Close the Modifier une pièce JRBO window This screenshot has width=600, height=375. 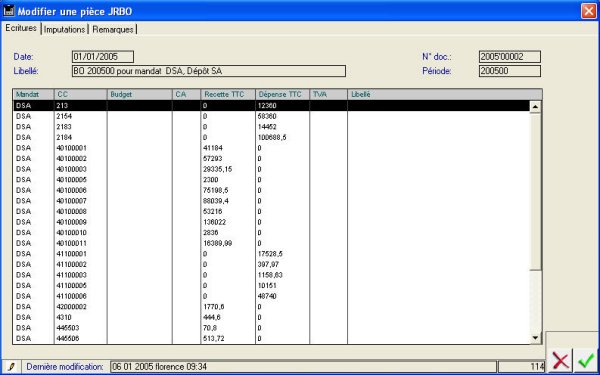pos(588,11)
